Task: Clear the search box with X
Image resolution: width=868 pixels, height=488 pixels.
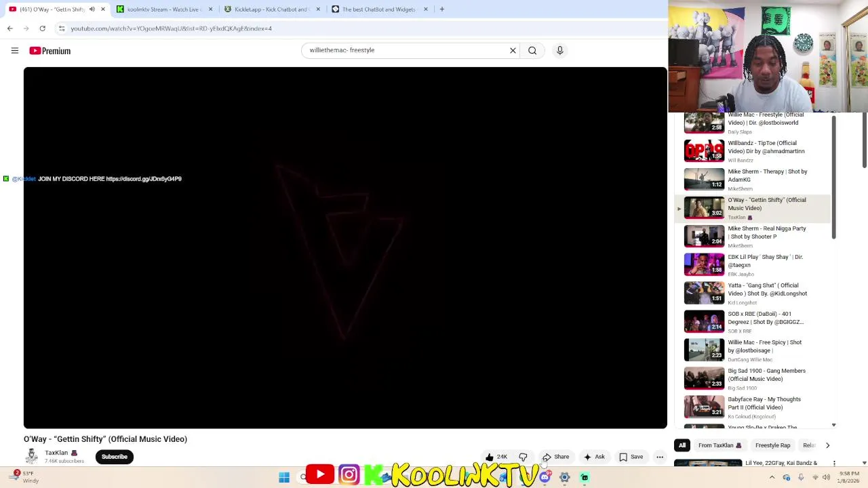Action: pyautogui.click(x=513, y=50)
